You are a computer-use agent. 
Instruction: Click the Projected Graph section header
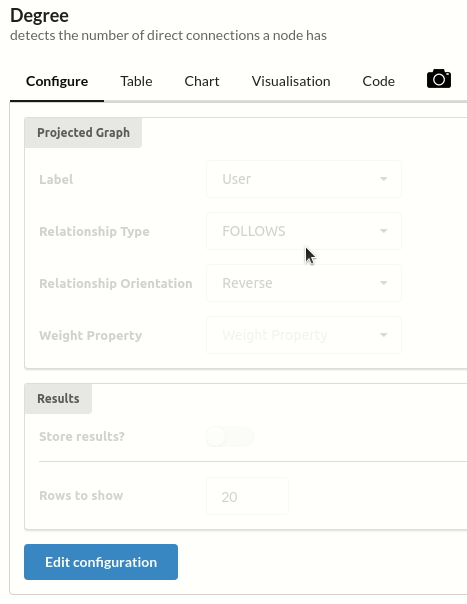tap(83, 133)
